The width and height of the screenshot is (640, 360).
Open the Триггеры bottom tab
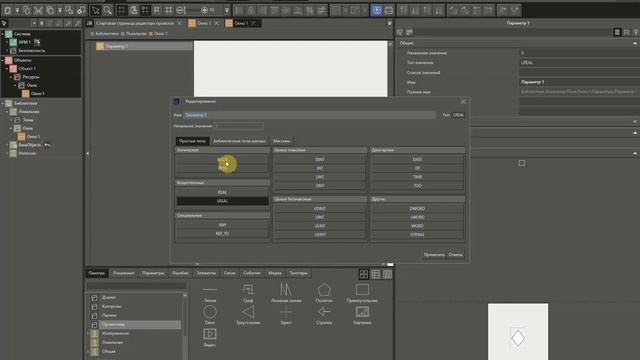coord(298,273)
